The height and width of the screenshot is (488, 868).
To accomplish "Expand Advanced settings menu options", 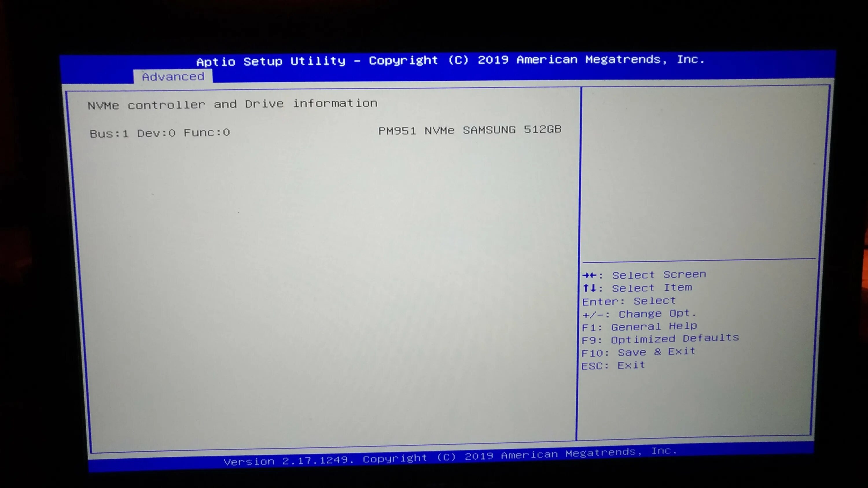I will pyautogui.click(x=172, y=76).
